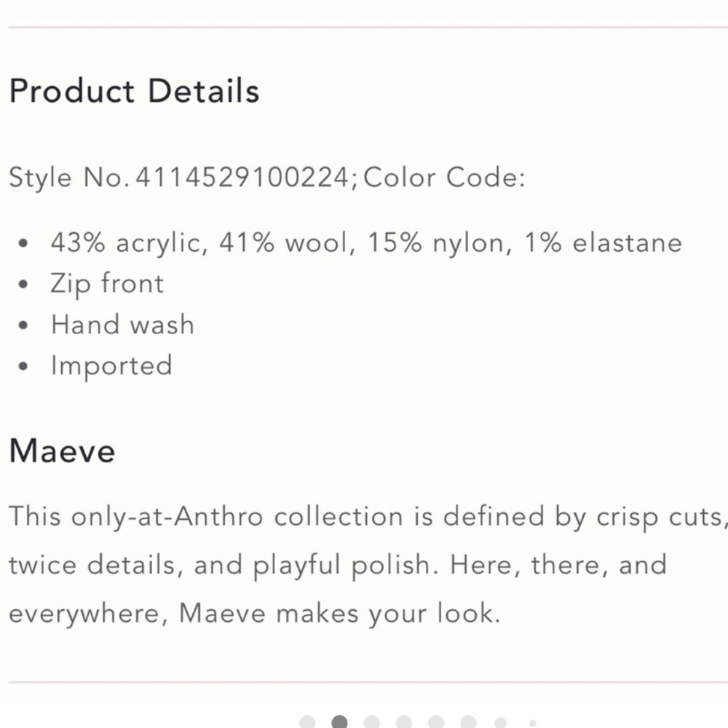Switch to the fifth carousel dot
Viewport: 728px width, 728px height.
point(436,722)
